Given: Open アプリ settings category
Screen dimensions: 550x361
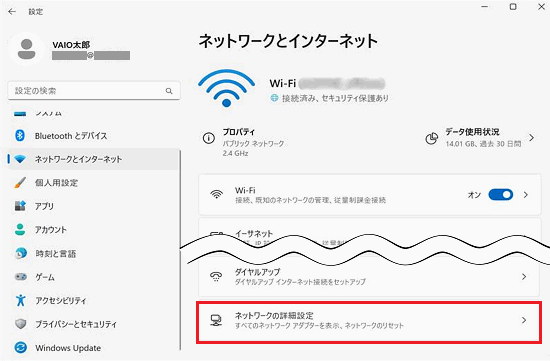Looking at the screenshot, I should (x=93, y=206).
